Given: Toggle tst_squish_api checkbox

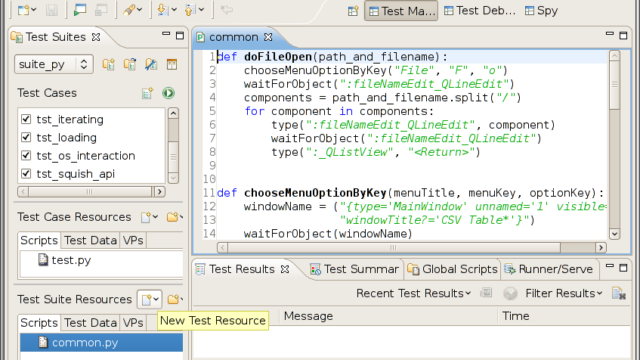Looking at the screenshot, I should [x=26, y=173].
